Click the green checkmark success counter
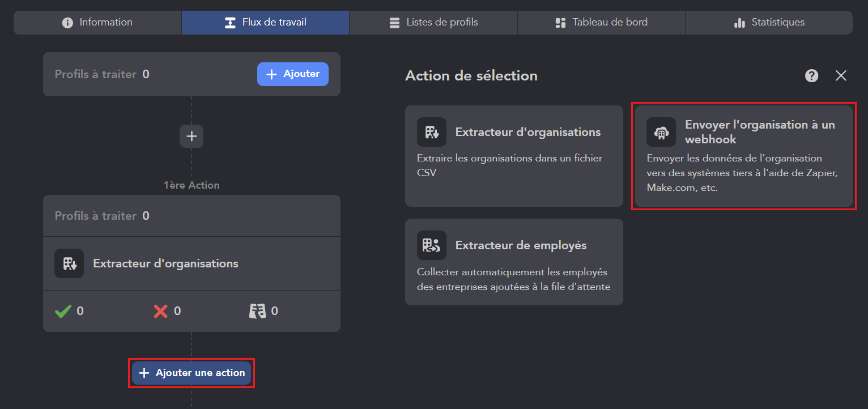Image resolution: width=868 pixels, height=409 pixels. 63,311
